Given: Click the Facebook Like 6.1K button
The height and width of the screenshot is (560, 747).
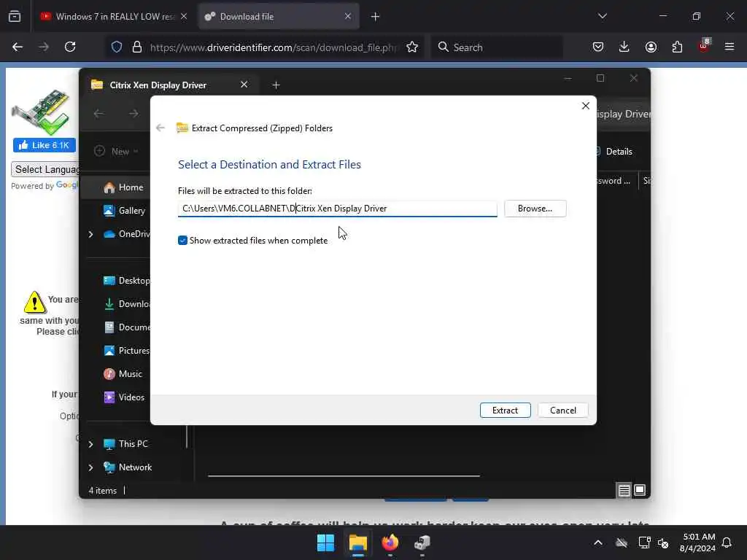Looking at the screenshot, I should click(x=44, y=145).
